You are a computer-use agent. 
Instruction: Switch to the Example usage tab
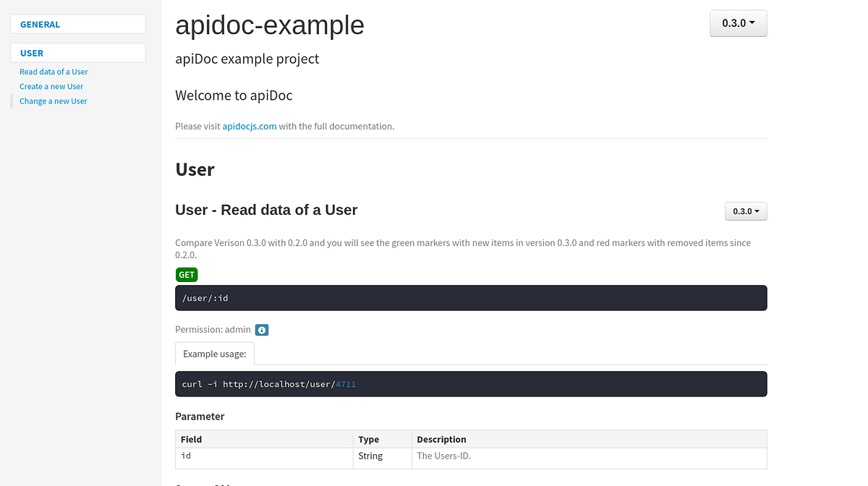[x=214, y=354]
